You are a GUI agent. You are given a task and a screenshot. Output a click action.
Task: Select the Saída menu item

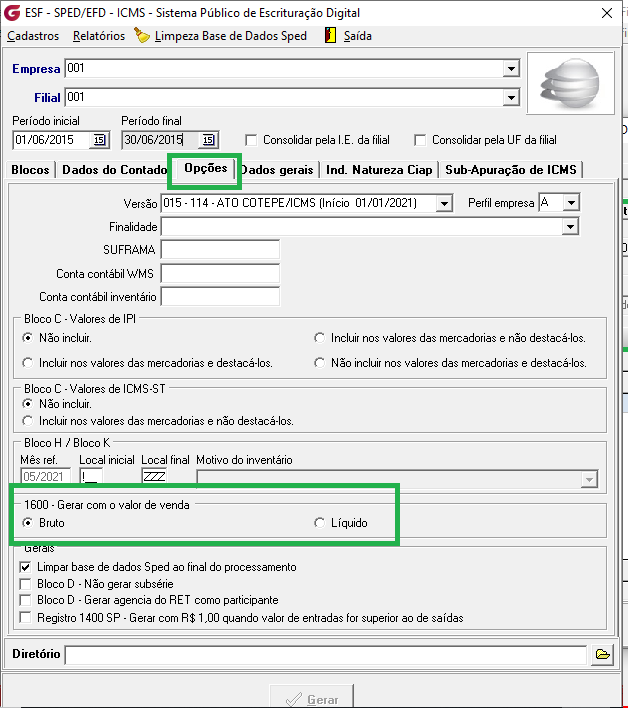click(358, 36)
